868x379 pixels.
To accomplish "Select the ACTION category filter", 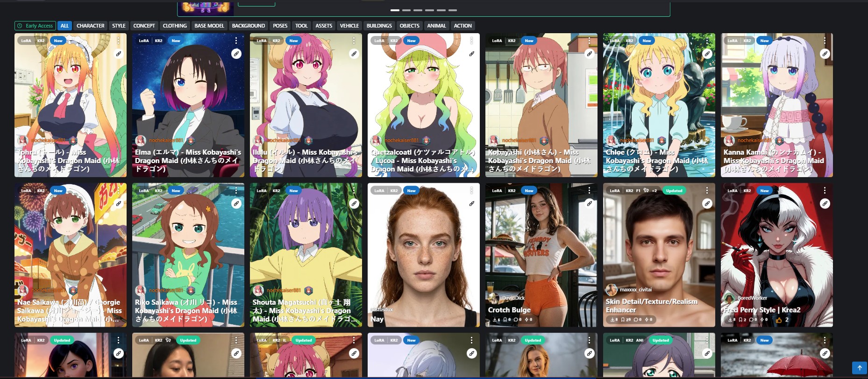I will [x=463, y=26].
